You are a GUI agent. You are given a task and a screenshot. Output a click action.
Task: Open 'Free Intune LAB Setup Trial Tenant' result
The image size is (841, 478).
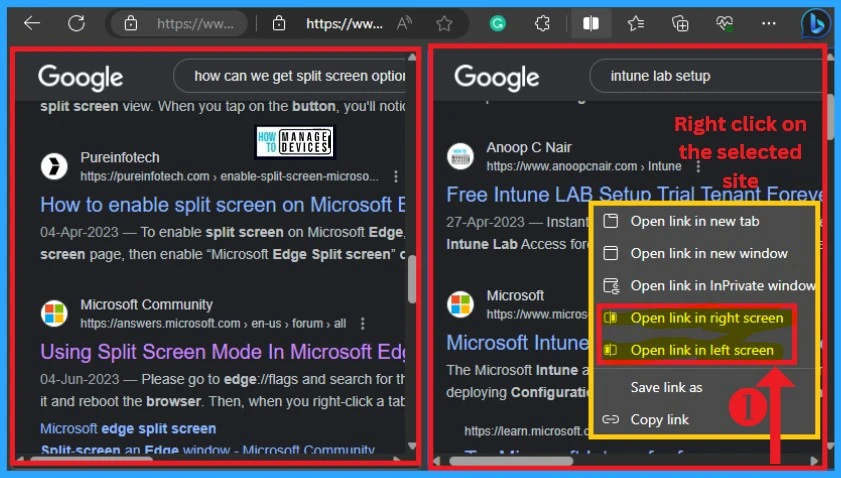coord(634,194)
